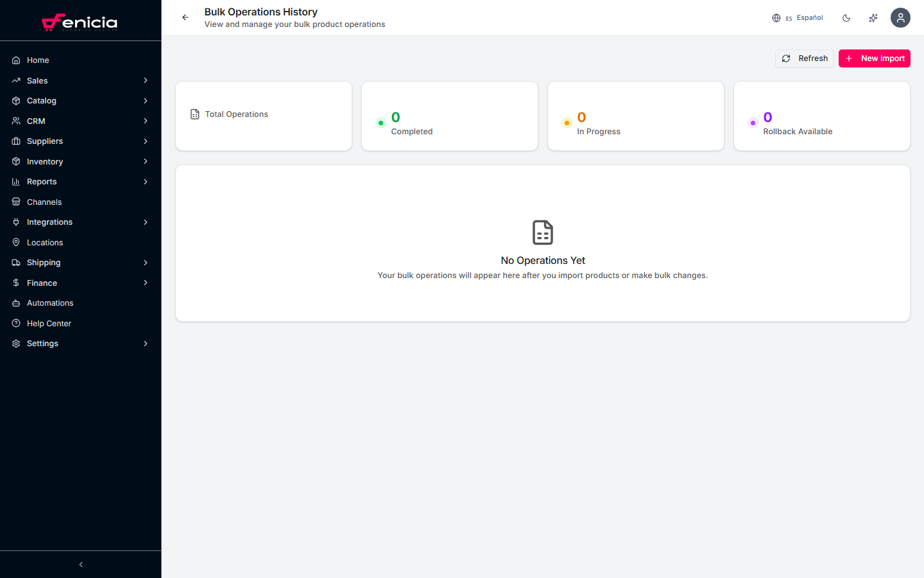This screenshot has width=924, height=578.
Task: Start a New Import
Action: [x=874, y=58]
